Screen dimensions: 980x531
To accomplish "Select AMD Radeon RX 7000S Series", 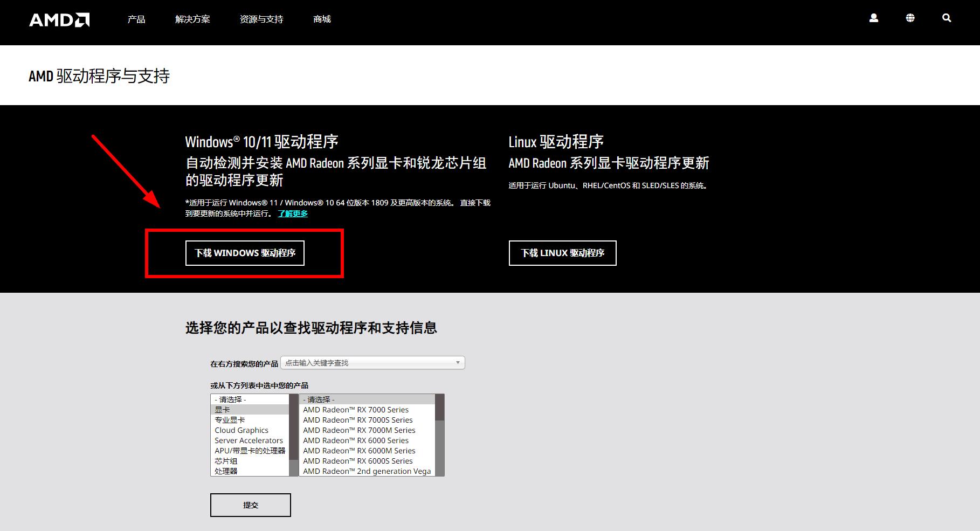I will 367,420.
